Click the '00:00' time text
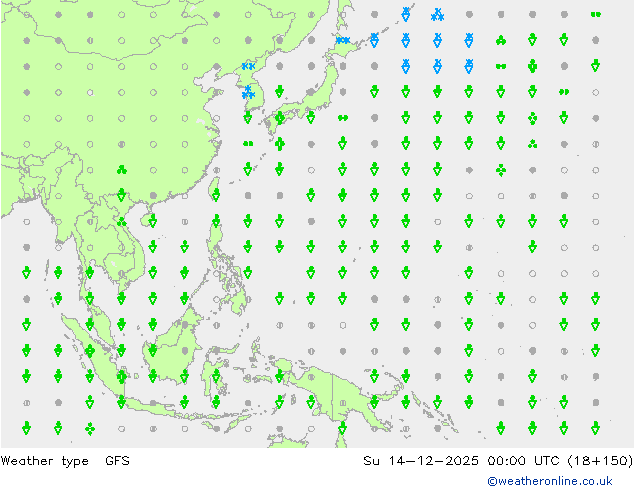 click(x=506, y=460)
